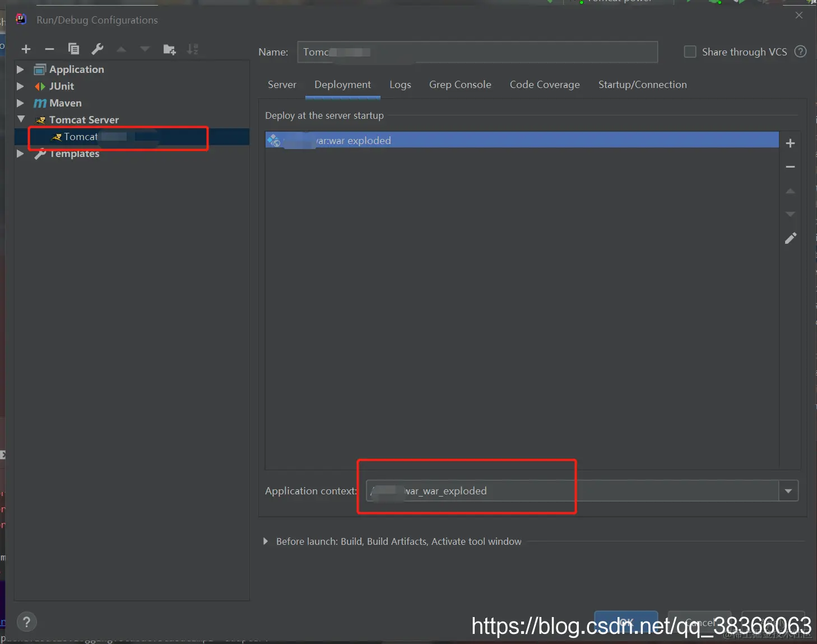The image size is (817, 644).
Task: Expand the Templates node
Action: pos(20,154)
